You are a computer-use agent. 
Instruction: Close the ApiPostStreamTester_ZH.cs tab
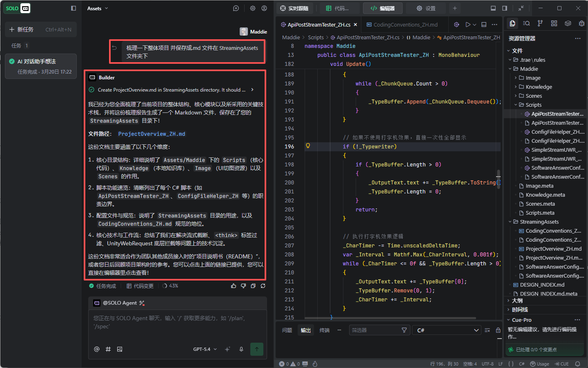[355, 25]
